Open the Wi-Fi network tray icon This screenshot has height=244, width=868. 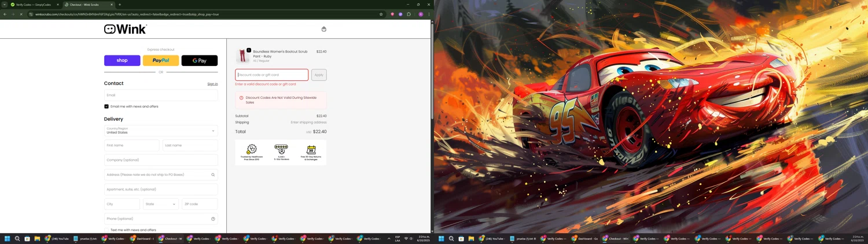(406, 238)
